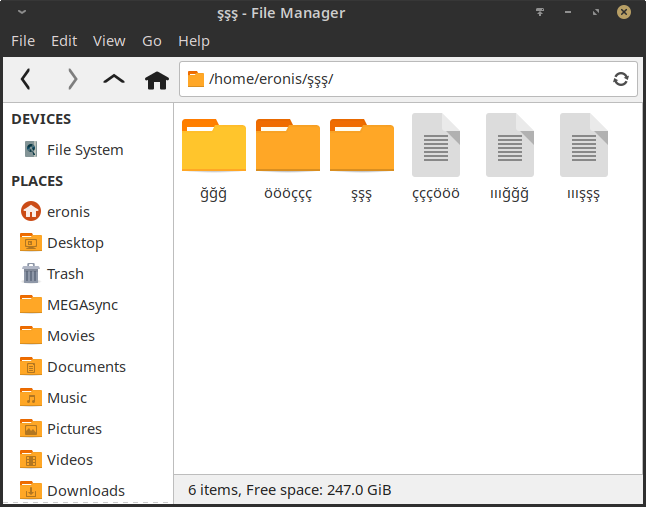Image resolution: width=646 pixels, height=507 pixels.
Task: Click the eronis home icon
Action: coord(31,211)
